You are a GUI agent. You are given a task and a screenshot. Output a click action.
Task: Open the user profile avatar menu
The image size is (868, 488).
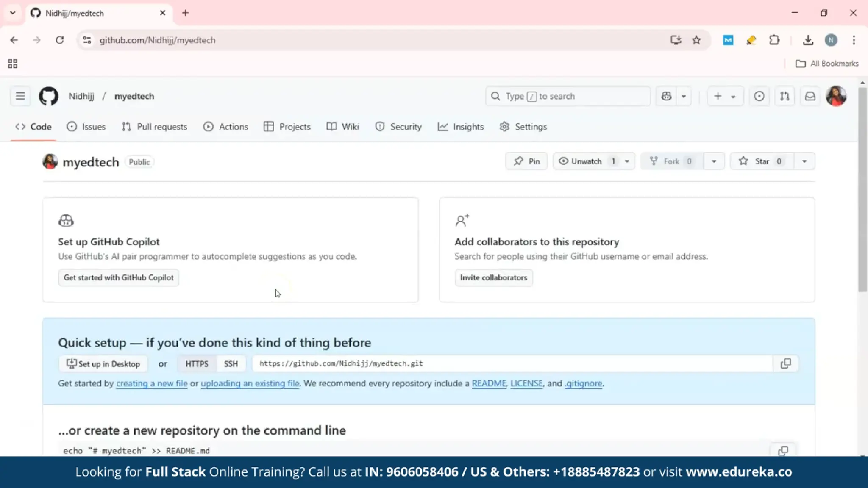pos(836,96)
